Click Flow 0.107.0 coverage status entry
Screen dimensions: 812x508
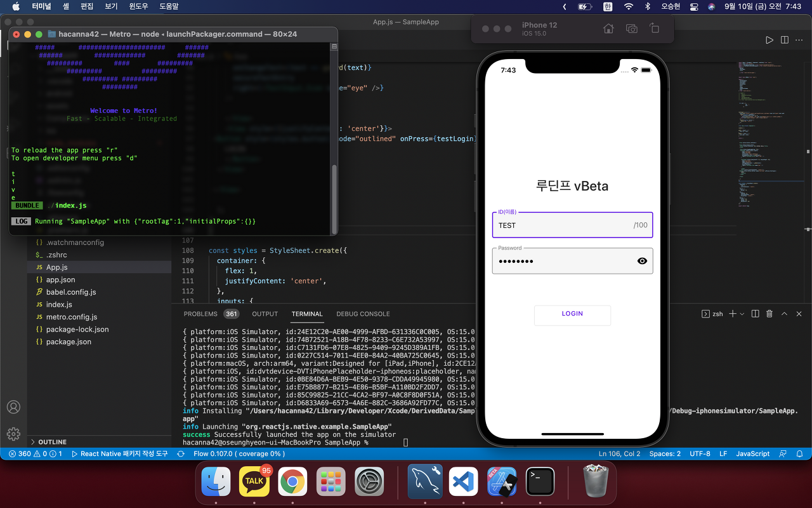click(x=239, y=454)
